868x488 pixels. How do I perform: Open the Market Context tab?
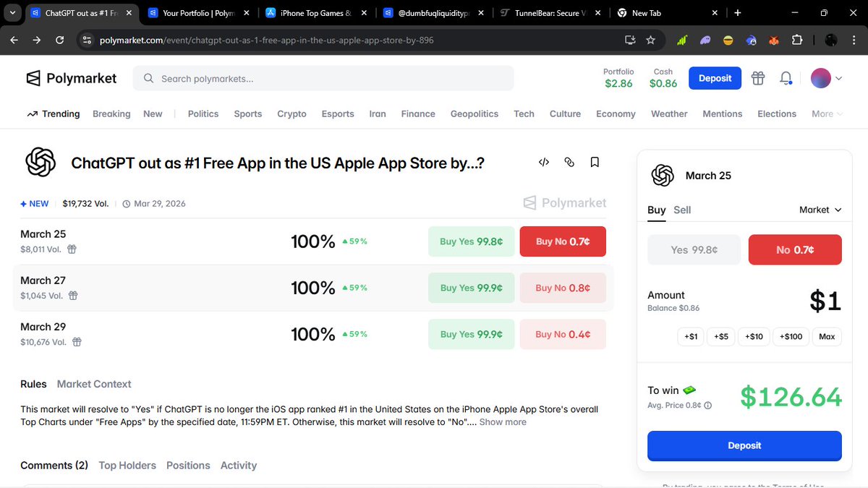(94, 384)
